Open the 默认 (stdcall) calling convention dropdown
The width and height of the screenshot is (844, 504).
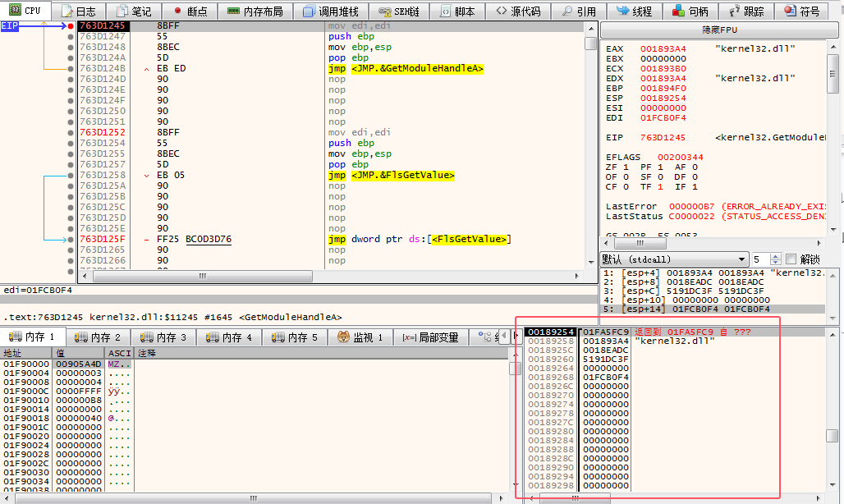click(674, 259)
